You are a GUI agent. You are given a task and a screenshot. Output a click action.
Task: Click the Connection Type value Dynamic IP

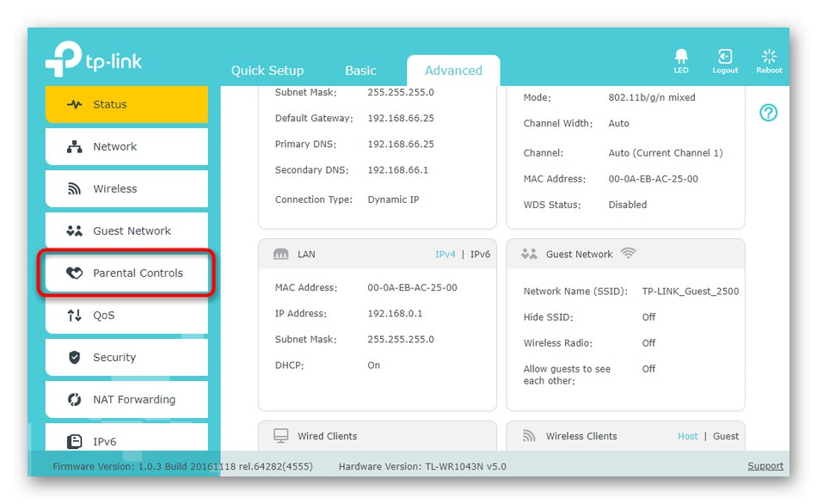pyautogui.click(x=393, y=200)
